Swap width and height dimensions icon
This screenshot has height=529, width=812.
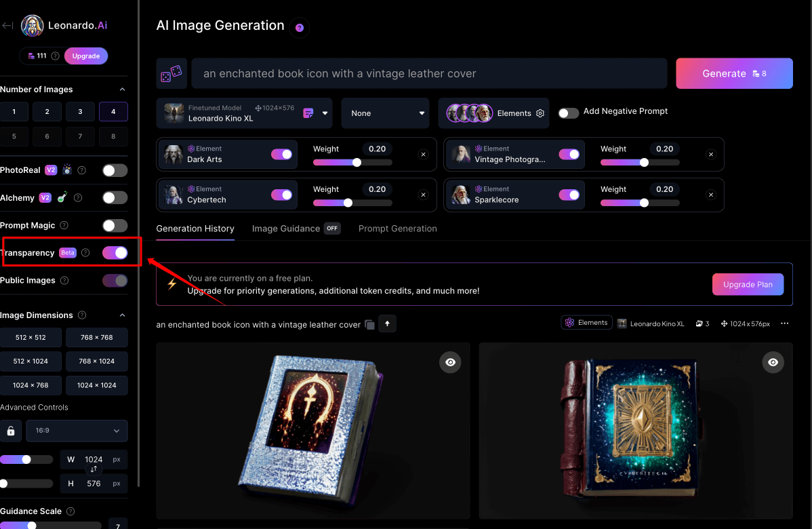coord(94,469)
